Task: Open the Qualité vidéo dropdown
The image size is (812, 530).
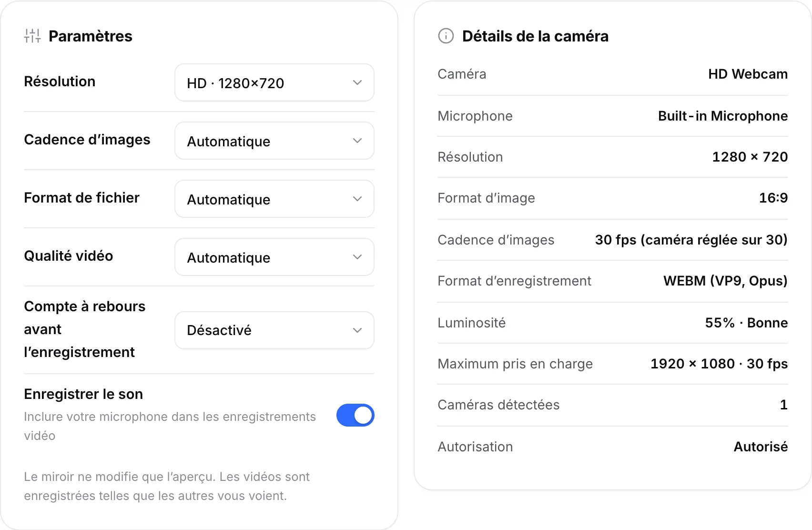Action: coord(274,257)
